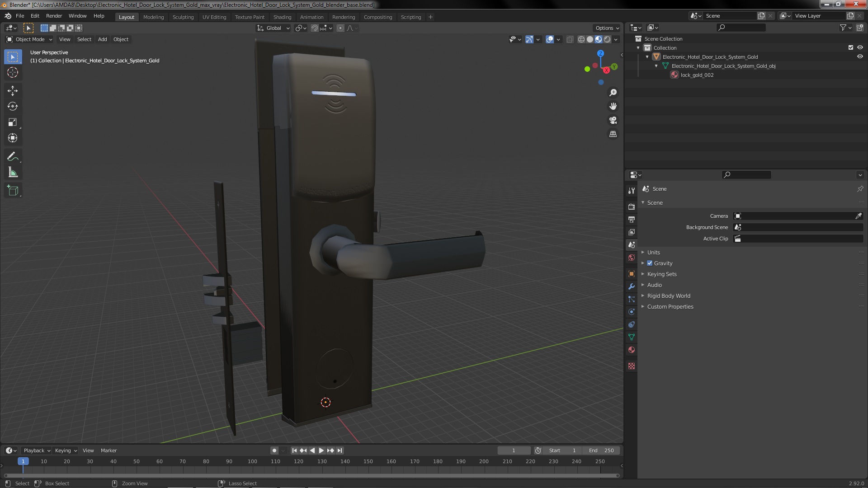Switch to the UV Editing workspace tab
This screenshot has width=868, height=488.
(x=214, y=17)
